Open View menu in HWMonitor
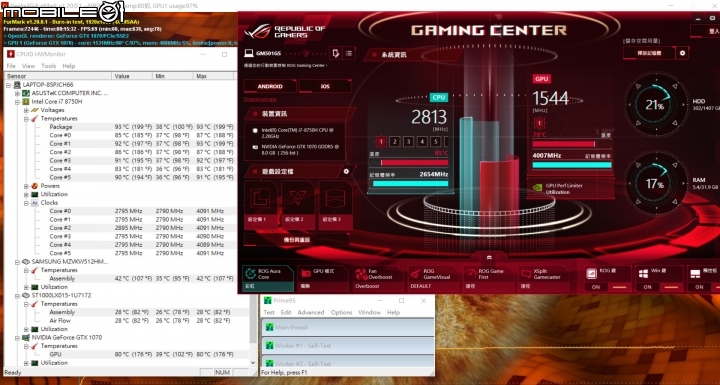The width and height of the screenshot is (720, 385). click(28, 66)
